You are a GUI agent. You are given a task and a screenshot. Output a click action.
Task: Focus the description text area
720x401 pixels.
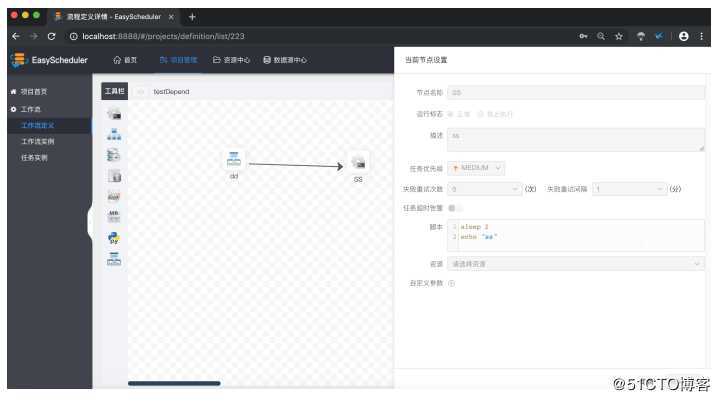(576, 140)
